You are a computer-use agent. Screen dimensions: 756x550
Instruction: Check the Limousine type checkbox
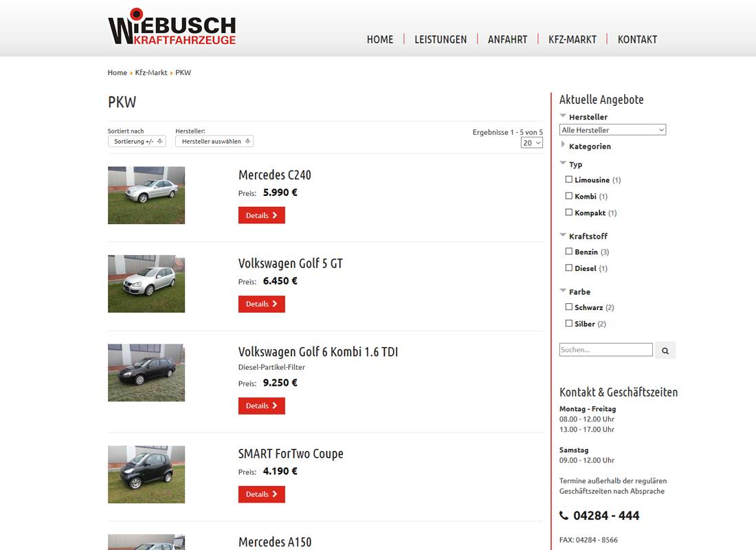[x=569, y=179]
